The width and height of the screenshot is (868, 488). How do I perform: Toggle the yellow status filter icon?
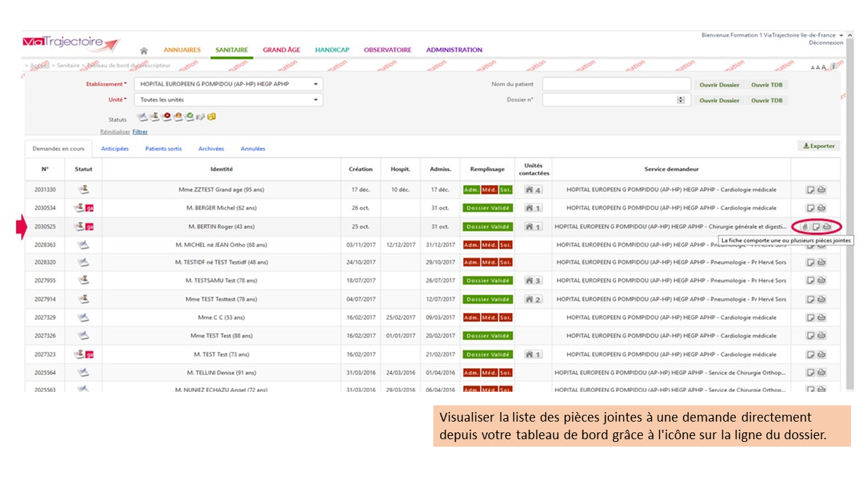212,117
